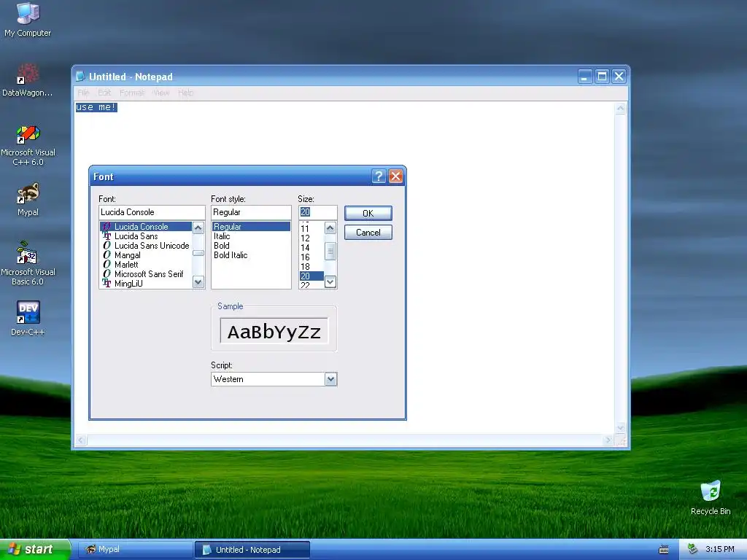This screenshot has width=747, height=560.
Task: Click the Font dialog help question-mark button
Action: point(379,176)
